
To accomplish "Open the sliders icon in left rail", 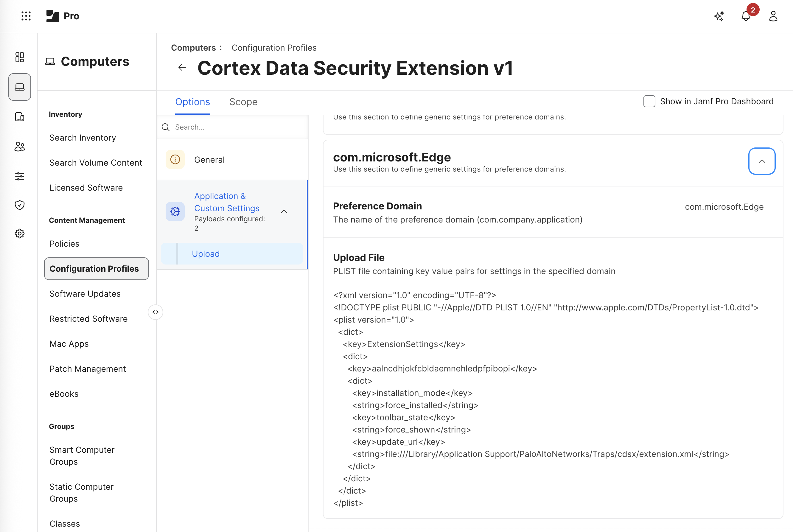I will [20, 176].
